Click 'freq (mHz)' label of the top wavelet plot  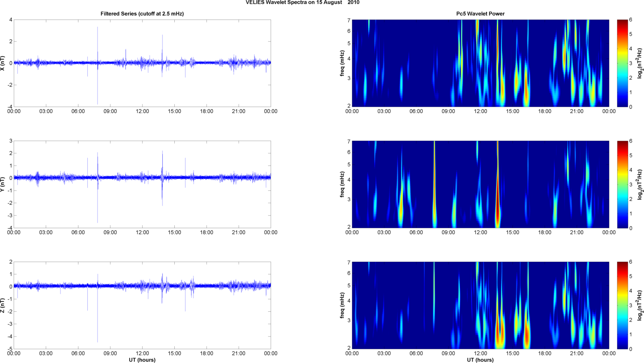(342, 63)
